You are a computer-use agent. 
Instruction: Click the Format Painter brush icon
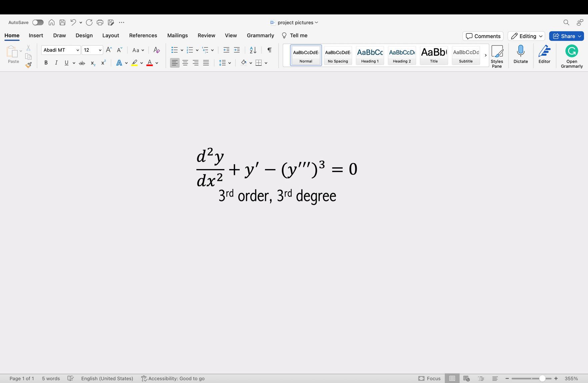coord(29,65)
